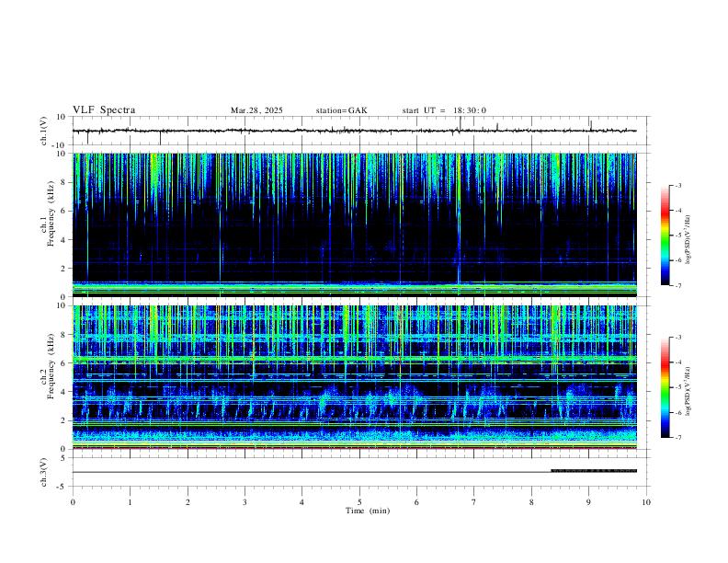Click the time axis tick label '7'
The height and width of the screenshot is (563, 728).
pyautogui.click(x=474, y=502)
